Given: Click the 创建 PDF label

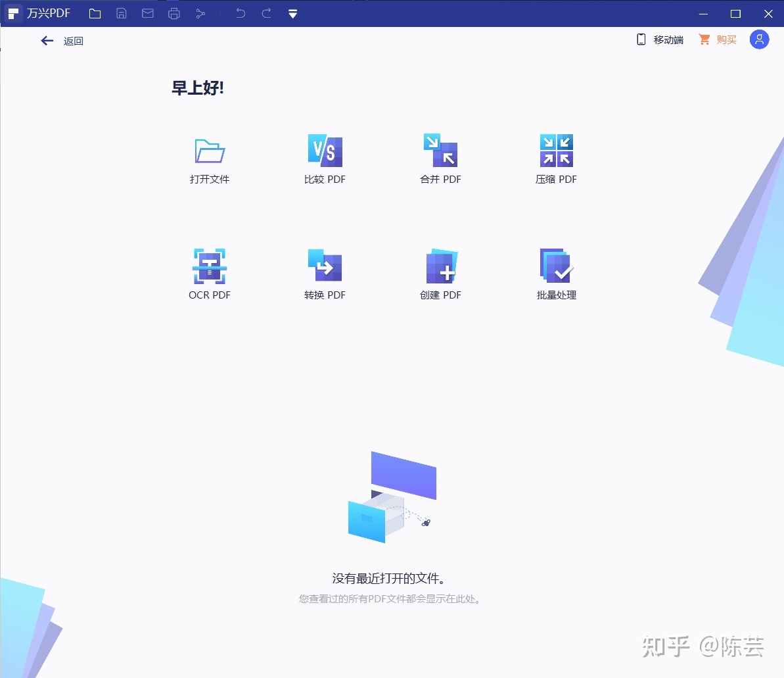Looking at the screenshot, I should [x=440, y=295].
